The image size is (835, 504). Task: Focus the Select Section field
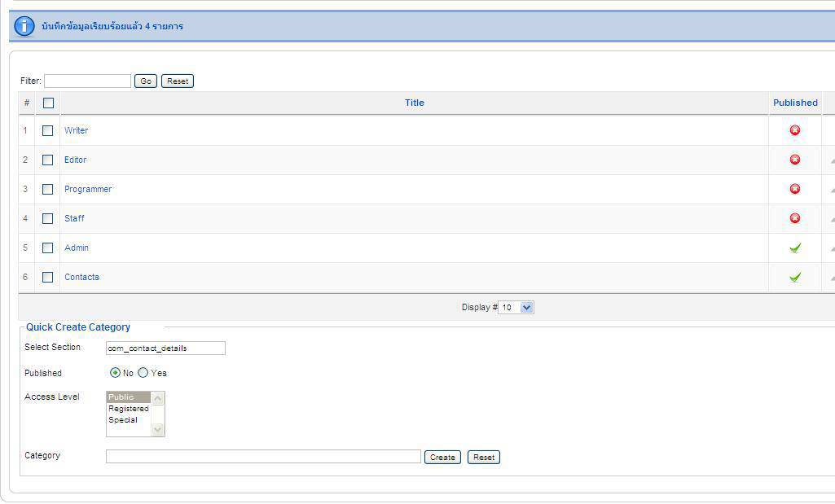165,348
